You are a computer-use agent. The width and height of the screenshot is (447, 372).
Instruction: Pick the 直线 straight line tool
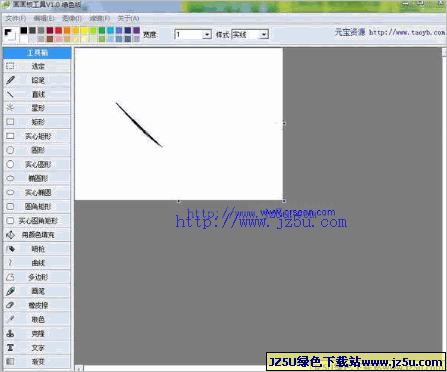tap(37, 94)
